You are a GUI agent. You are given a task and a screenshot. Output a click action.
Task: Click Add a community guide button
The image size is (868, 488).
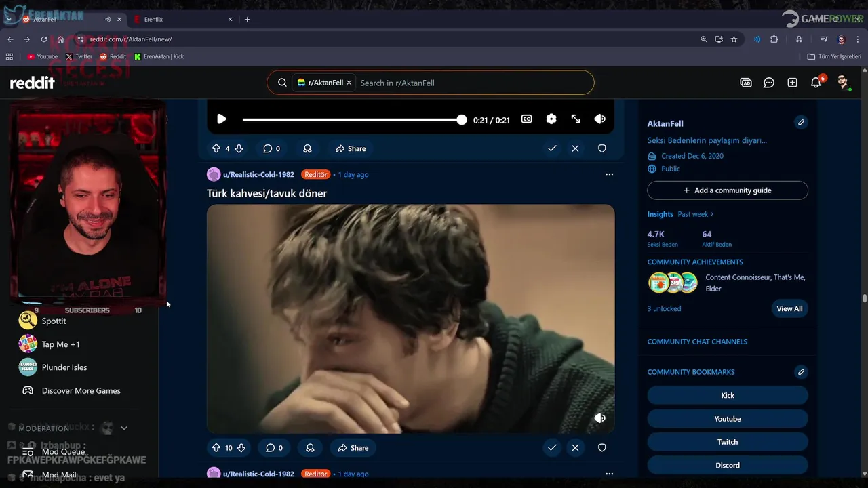[x=728, y=190]
